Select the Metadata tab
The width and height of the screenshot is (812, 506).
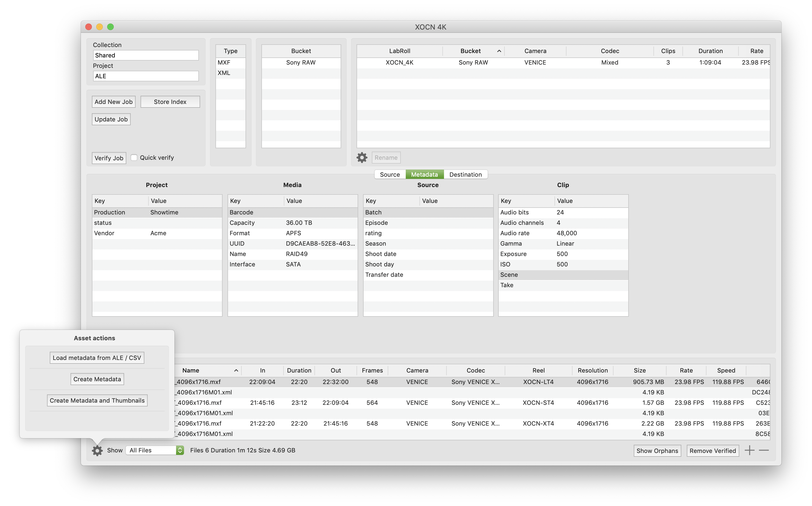pos(424,174)
